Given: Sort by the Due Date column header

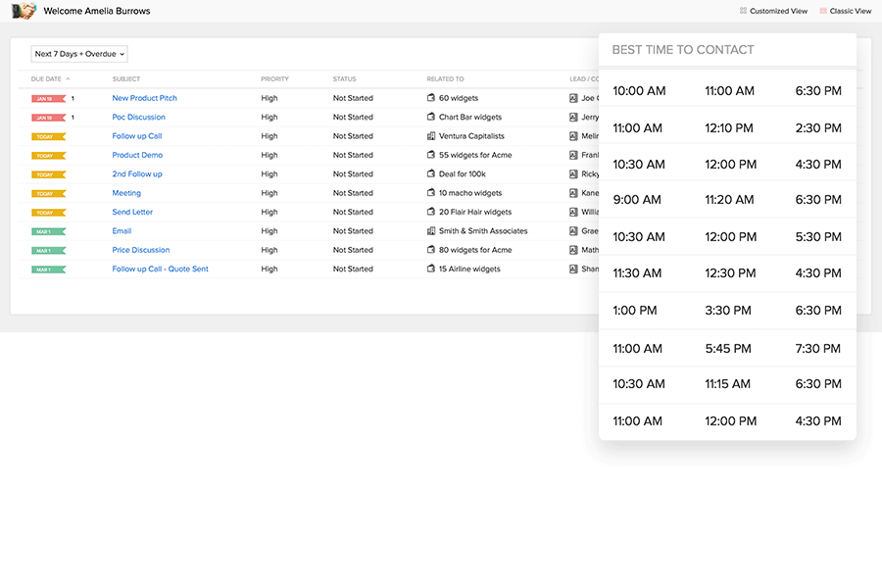Looking at the screenshot, I should [51, 78].
